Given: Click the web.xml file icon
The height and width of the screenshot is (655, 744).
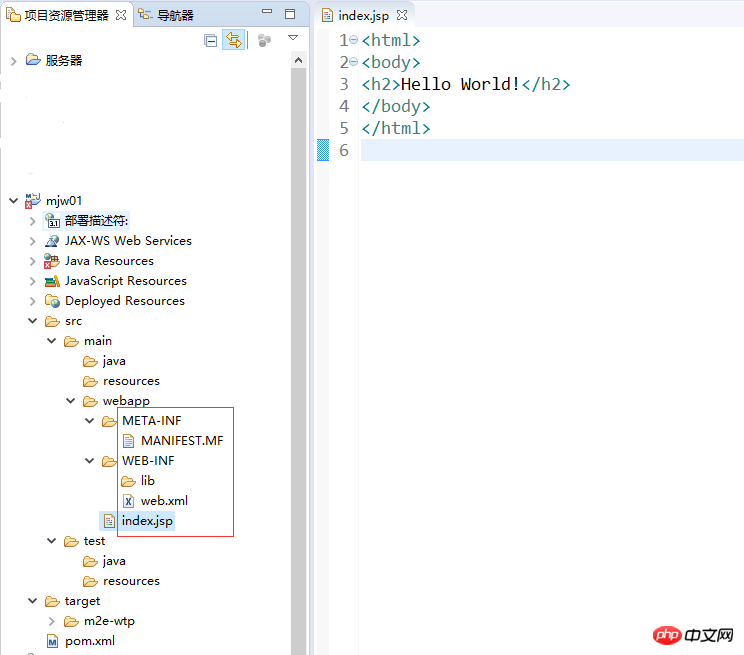Looking at the screenshot, I should coord(128,501).
